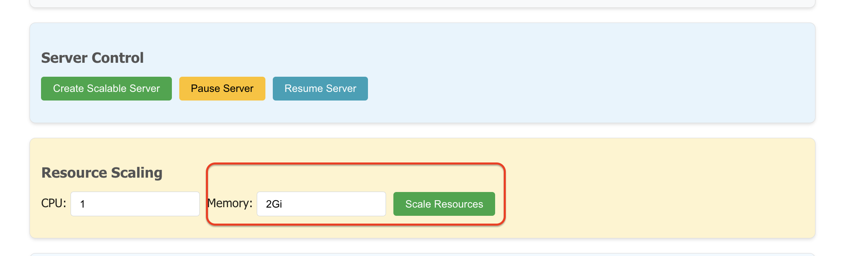Click the "Memory:" label text
Image resolution: width=868 pixels, height=256 pixels.
tap(230, 203)
